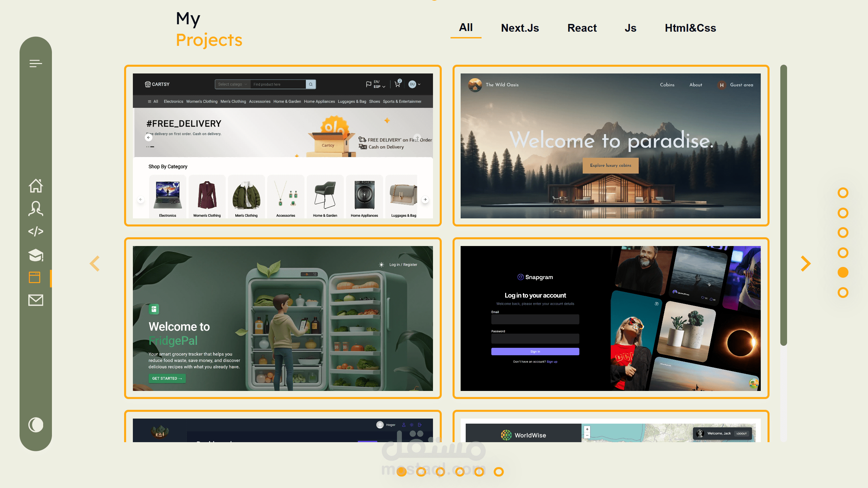Click the Find product here search field
This screenshot has height=488, width=868.
pos(278,84)
